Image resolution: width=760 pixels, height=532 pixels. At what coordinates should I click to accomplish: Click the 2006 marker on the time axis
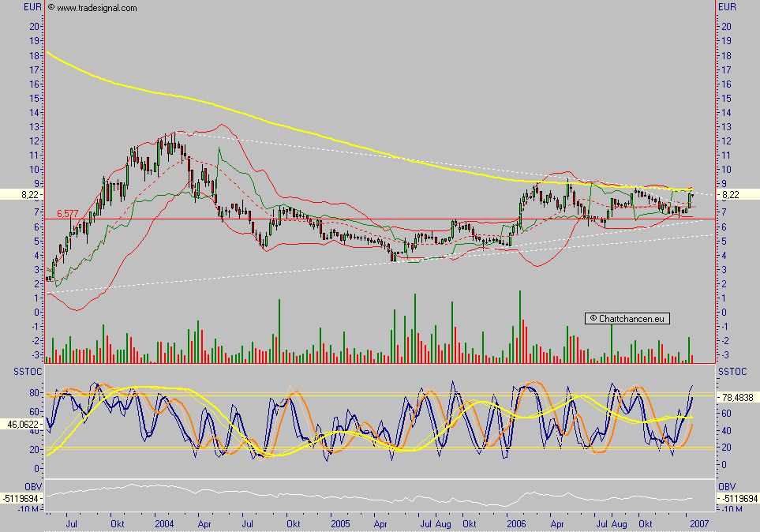(x=517, y=523)
